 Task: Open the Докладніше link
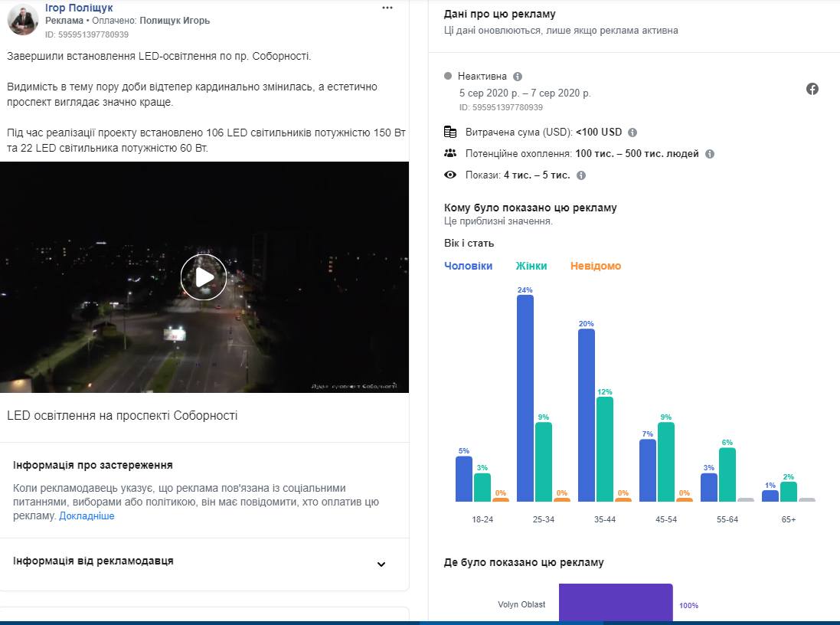click(x=87, y=516)
